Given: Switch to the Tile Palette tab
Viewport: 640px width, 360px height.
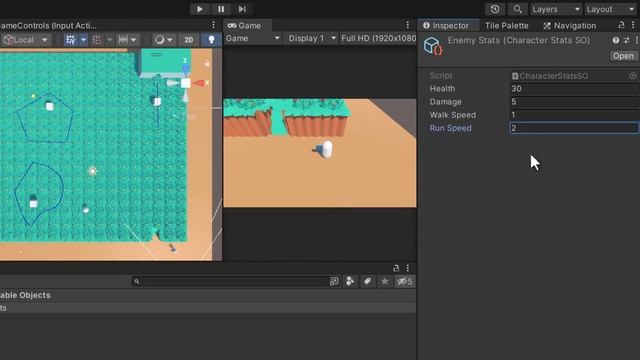Looking at the screenshot, I should [x=507, y=25].
